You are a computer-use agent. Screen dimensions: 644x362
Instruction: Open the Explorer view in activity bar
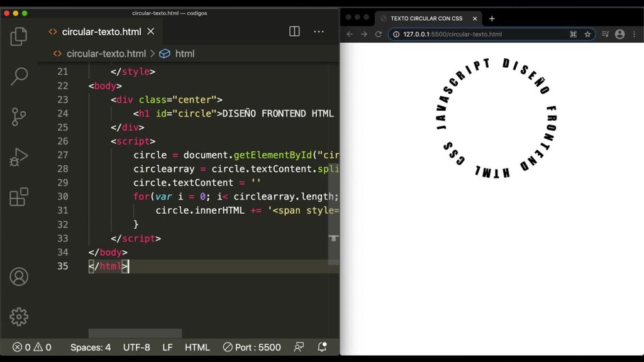click(x=19, y=36)
